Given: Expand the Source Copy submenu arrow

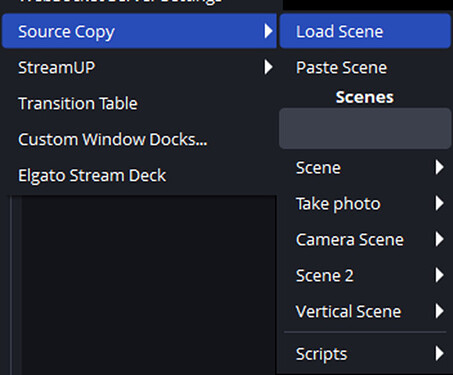Looking at the screenshot, I should 268,31.
